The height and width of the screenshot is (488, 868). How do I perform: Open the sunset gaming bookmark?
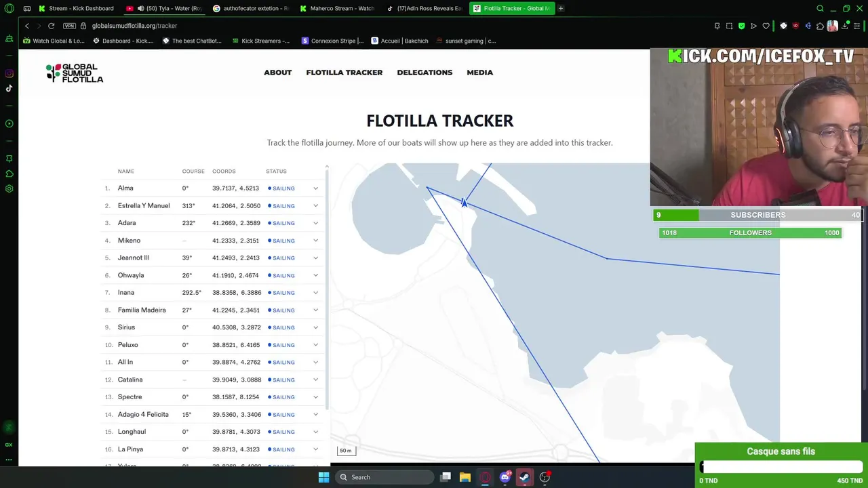[x=465, y=41]
